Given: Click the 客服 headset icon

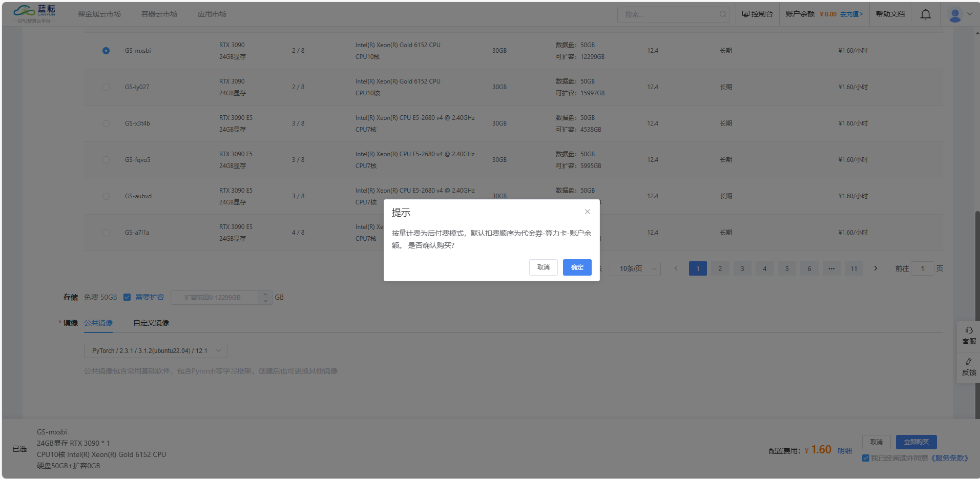Looking at the screenshot, I should click(x=969, y=330).
